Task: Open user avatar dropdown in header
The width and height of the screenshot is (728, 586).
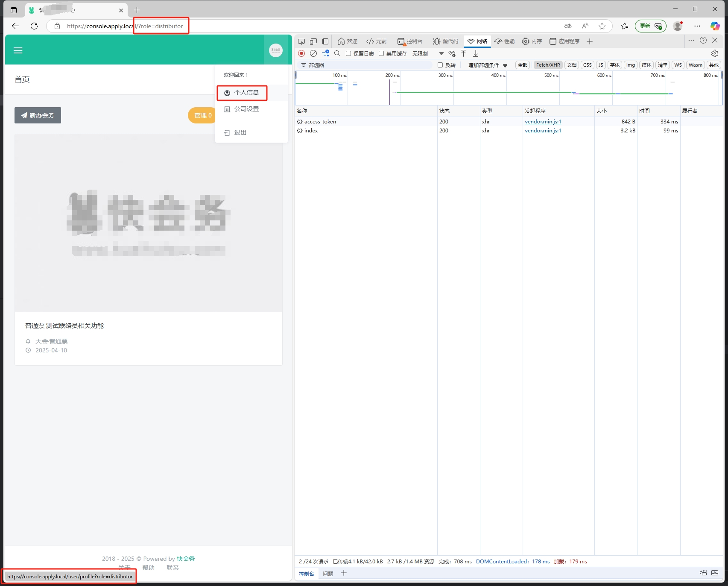Action: tap(276, 50)
